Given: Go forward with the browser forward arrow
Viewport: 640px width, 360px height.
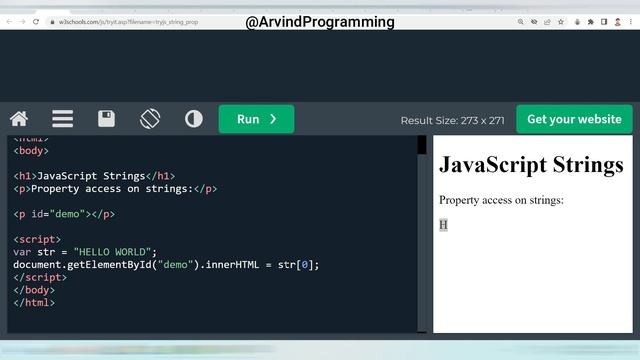Looking at the screenshot, I should tap(22, 22).
